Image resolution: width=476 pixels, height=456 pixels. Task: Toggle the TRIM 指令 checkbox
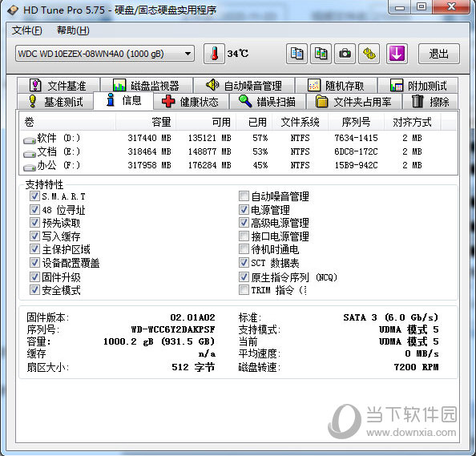[x=244, y=289]
